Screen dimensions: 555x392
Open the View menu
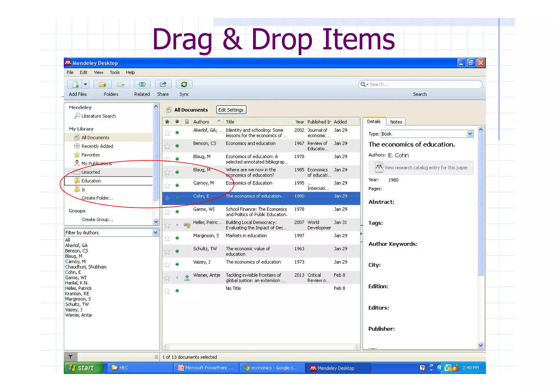[98, 72]
